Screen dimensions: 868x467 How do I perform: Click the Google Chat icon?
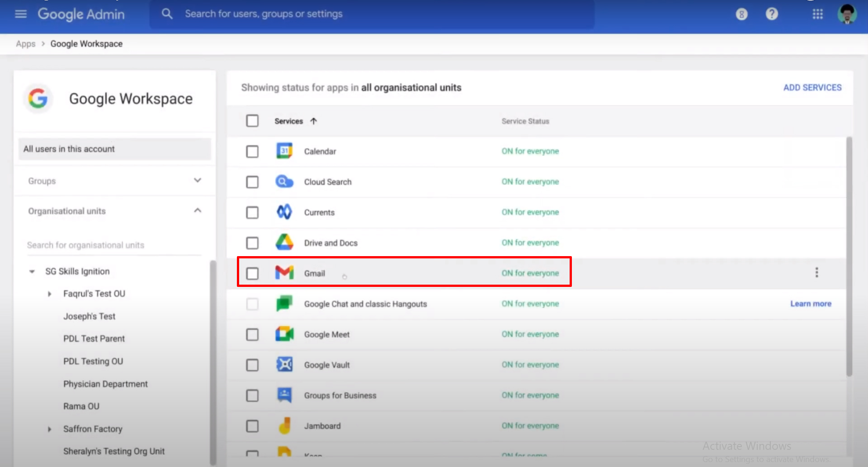click(284, 303)
